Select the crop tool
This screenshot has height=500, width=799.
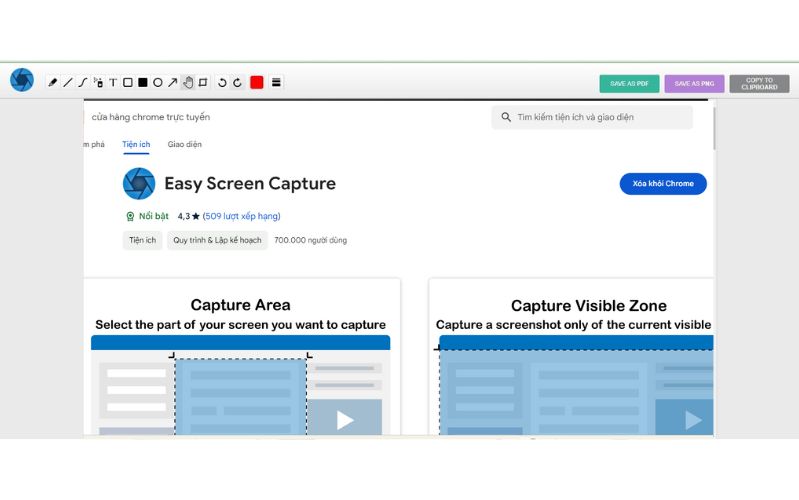203,83
